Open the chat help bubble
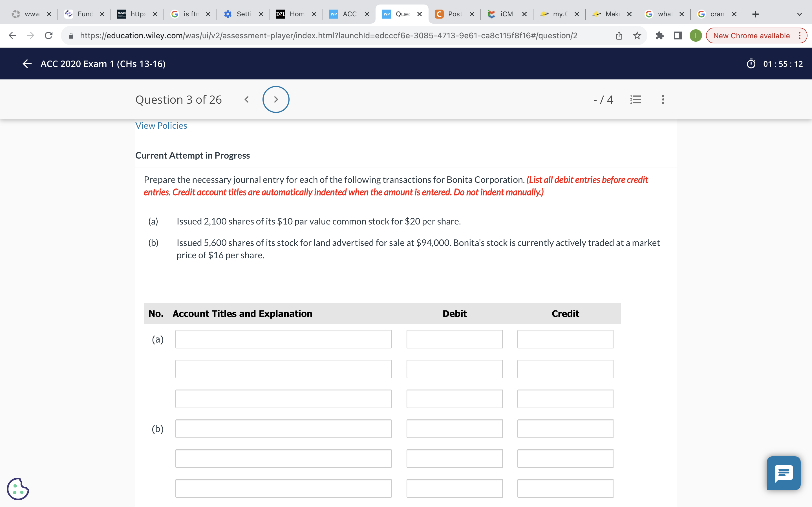The image size is (812, 507). [x=784, y=473]
